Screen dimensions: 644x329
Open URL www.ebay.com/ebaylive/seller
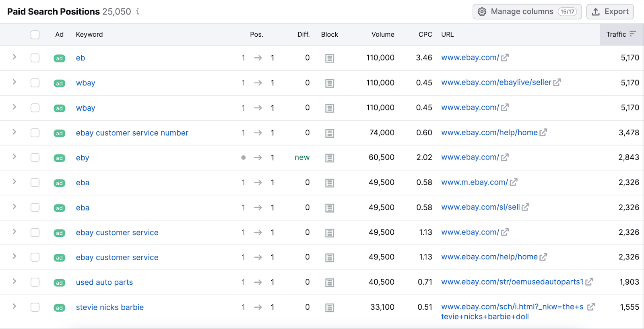point(496,83)
